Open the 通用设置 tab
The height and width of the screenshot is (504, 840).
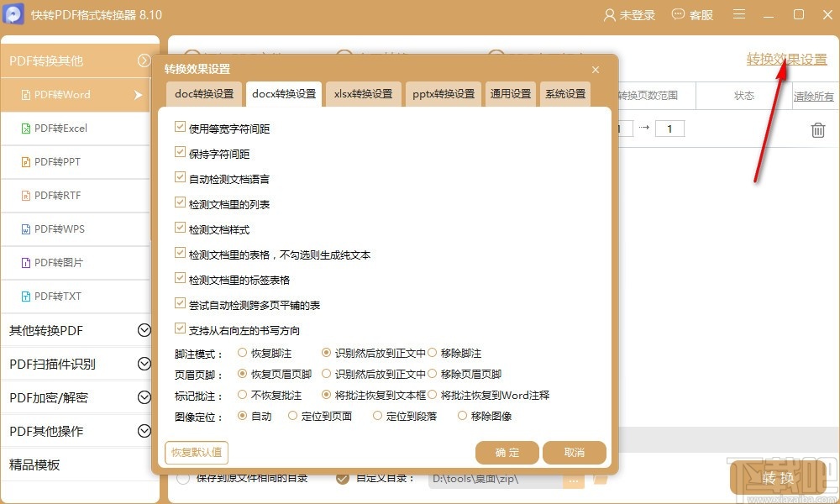[510, 93]
